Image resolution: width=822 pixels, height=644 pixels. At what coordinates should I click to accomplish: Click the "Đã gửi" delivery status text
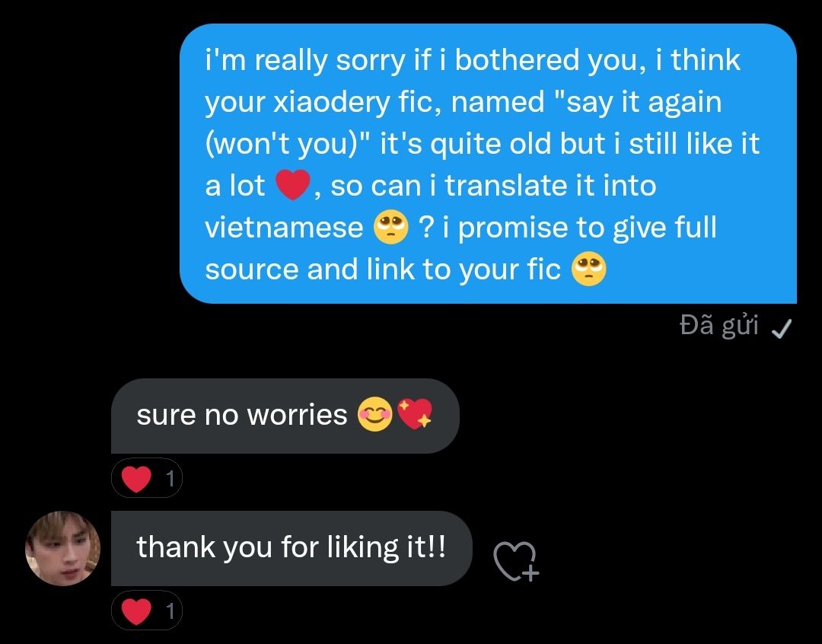[718, 325]
